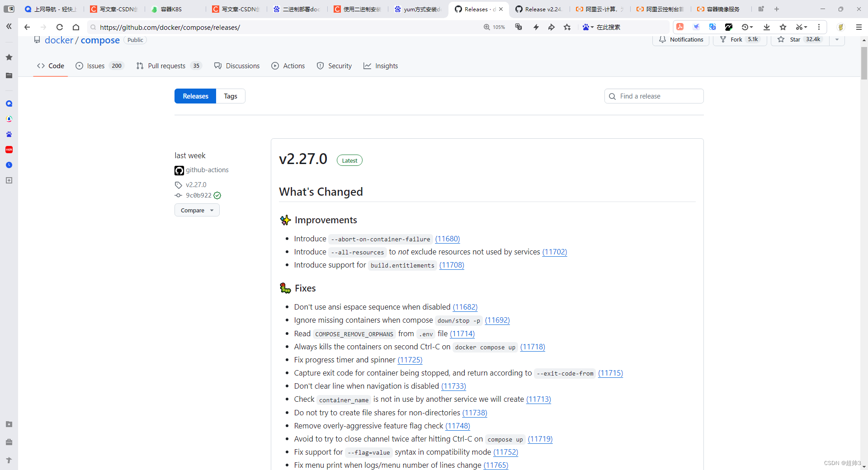868x470 pixels.
Task: Open the red PDF extension icon
Action: (680, 27)
